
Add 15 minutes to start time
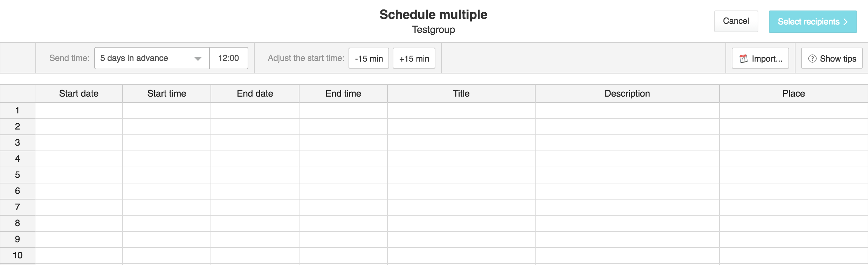[414, 58]
